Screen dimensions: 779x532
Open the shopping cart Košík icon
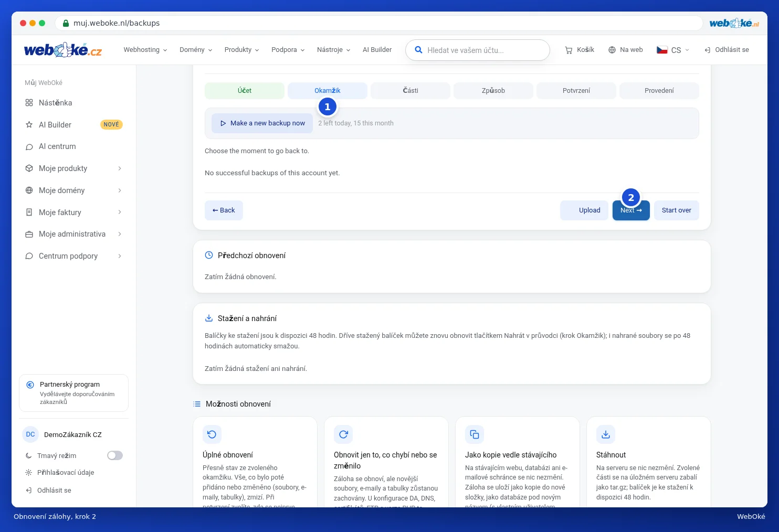coord(569,50)
